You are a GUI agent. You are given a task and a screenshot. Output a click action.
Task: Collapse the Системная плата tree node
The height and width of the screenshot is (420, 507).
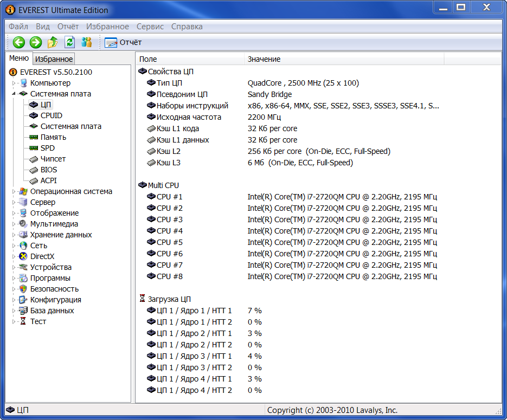coord(14,94)
